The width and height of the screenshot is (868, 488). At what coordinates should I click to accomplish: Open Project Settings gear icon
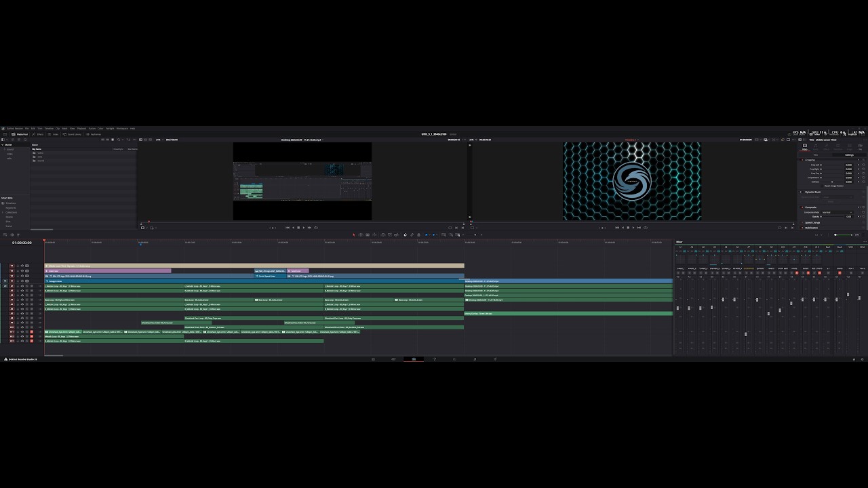(x=862, y=359)
